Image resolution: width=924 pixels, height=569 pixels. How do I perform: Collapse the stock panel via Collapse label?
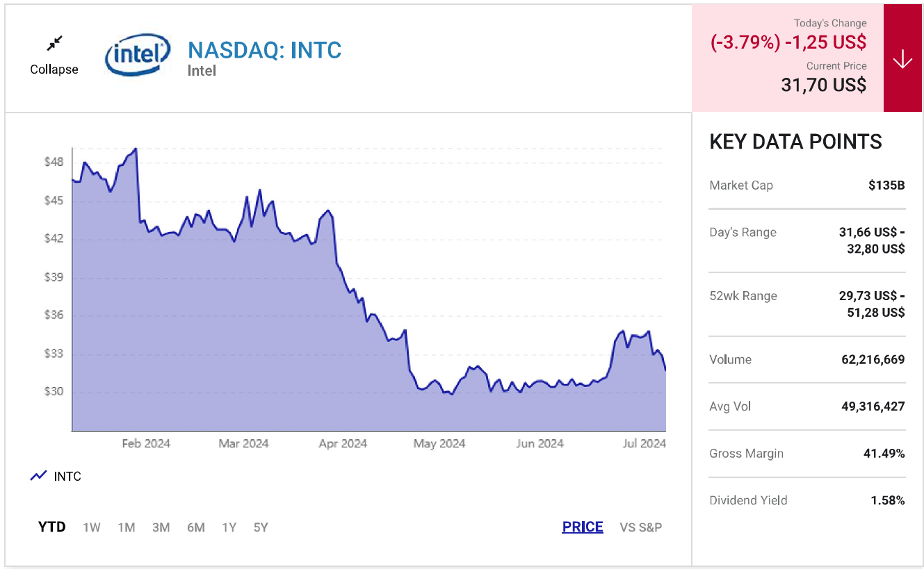pos(54,69)
